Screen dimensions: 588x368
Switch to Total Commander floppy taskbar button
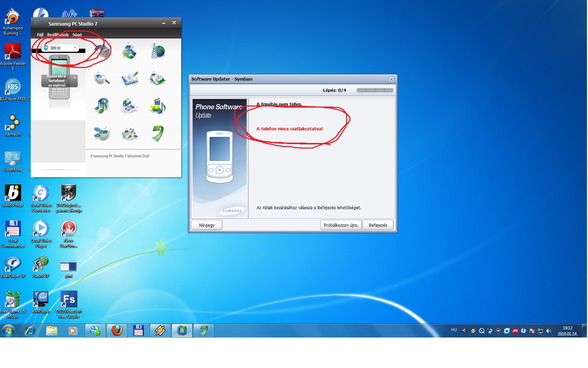coord(139,330)
